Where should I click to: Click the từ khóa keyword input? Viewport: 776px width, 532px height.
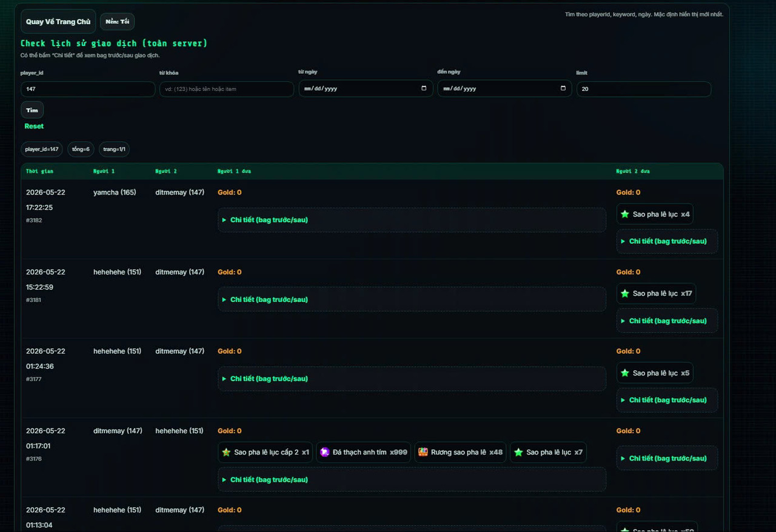pyautogui.click(x=227, y=89)
